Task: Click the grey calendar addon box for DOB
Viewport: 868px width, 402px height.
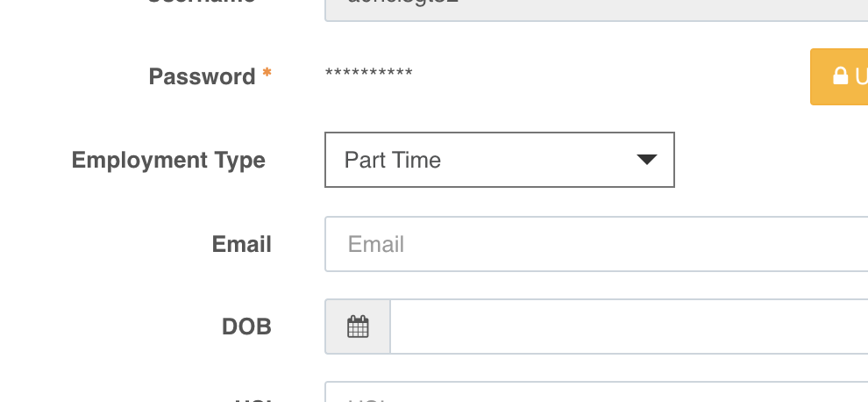Action: pyautogui.click(x=358, y=327)
